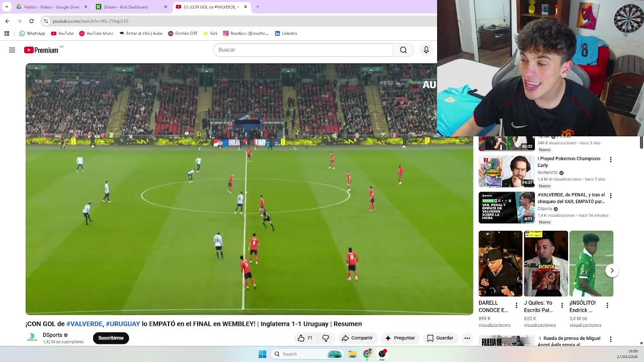The width and height of the screenshot is (644, 362).
Task: Click the clock showing 19:09
Action: point(632,351)
